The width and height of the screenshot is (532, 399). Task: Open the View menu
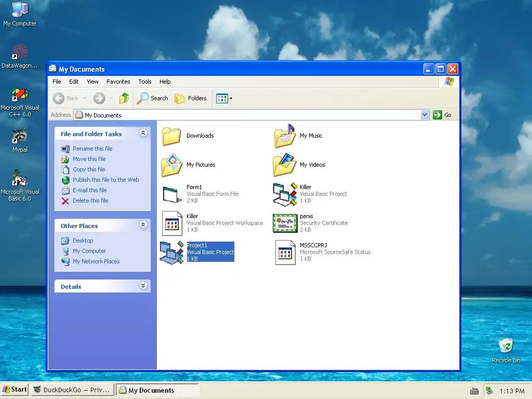[92, 82]
